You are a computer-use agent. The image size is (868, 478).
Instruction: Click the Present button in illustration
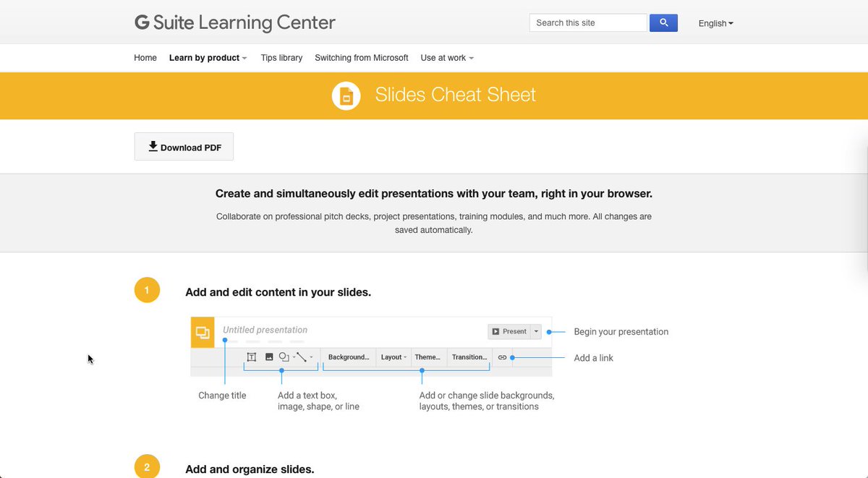click(x=509, y=331)
